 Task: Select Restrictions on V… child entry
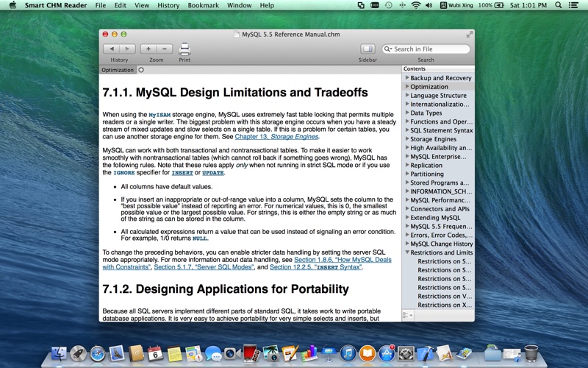(x=445, y=296)
